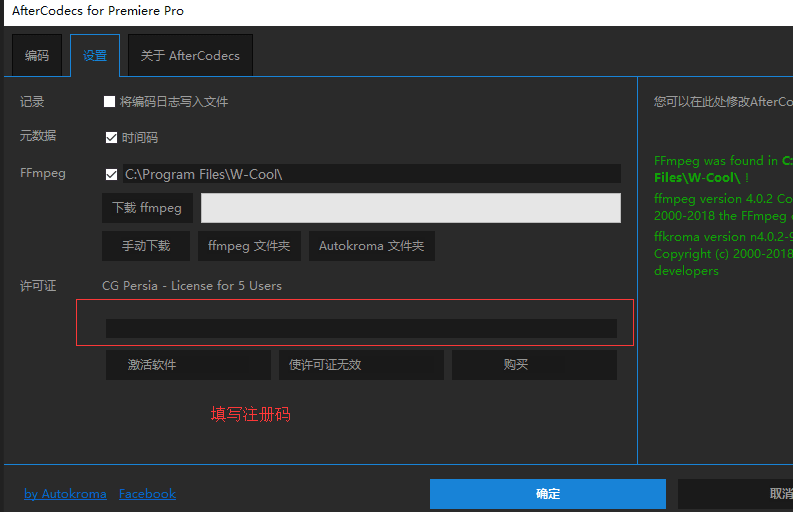Open the ffmpeg 文件夹 button
This screenshot has height=512, width=793.
(x=249, y=246)
